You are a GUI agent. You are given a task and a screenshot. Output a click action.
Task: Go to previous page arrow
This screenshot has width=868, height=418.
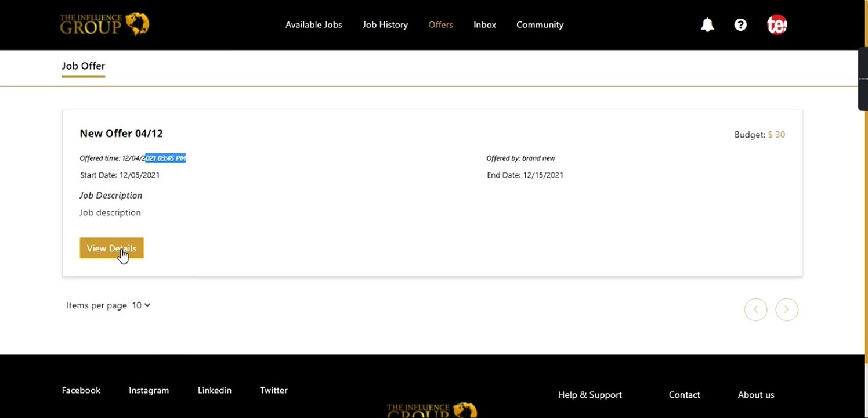(x=755, y=309)
